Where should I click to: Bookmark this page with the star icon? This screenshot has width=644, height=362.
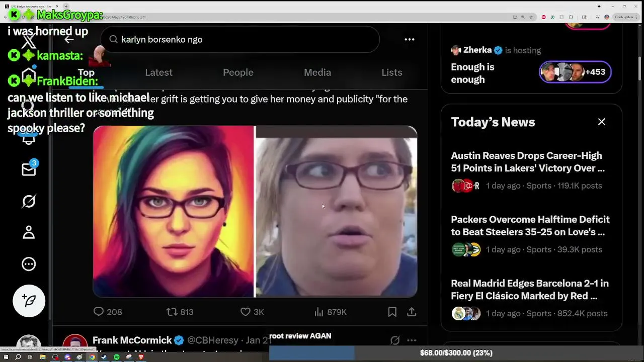tap(531, 17)
